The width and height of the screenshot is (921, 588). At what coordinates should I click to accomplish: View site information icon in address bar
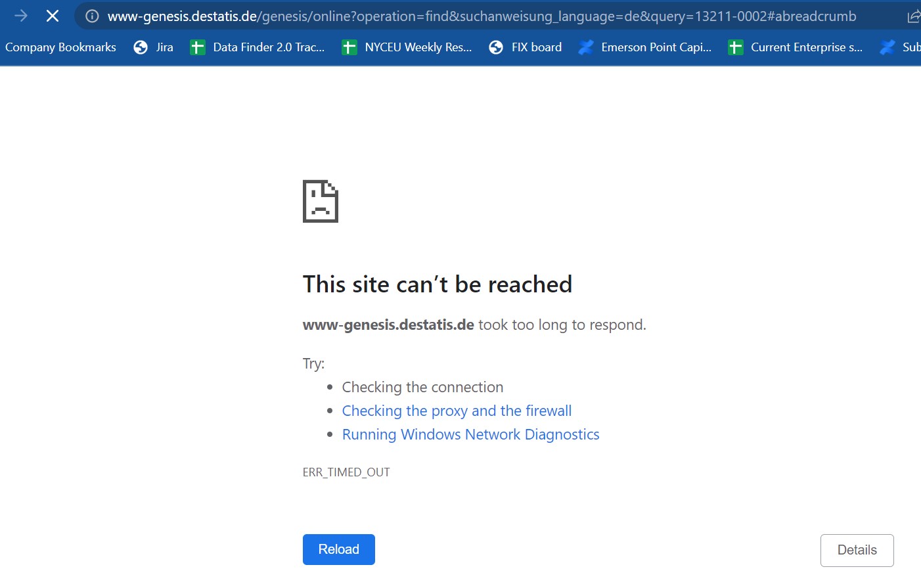coord(93,16)
